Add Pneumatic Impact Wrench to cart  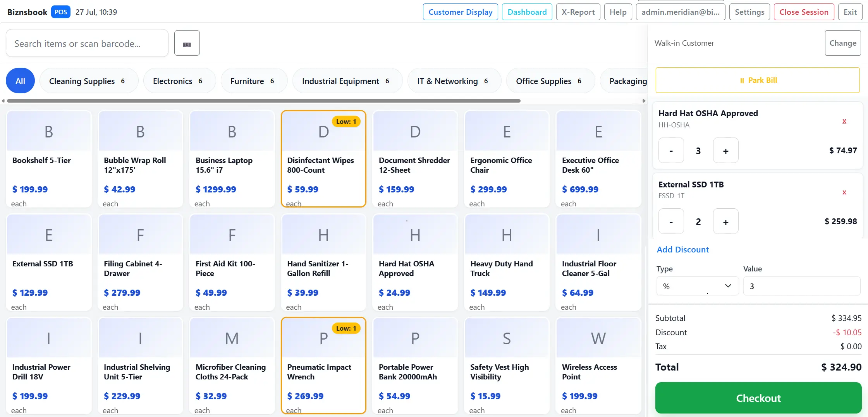[x=323, y=366]
